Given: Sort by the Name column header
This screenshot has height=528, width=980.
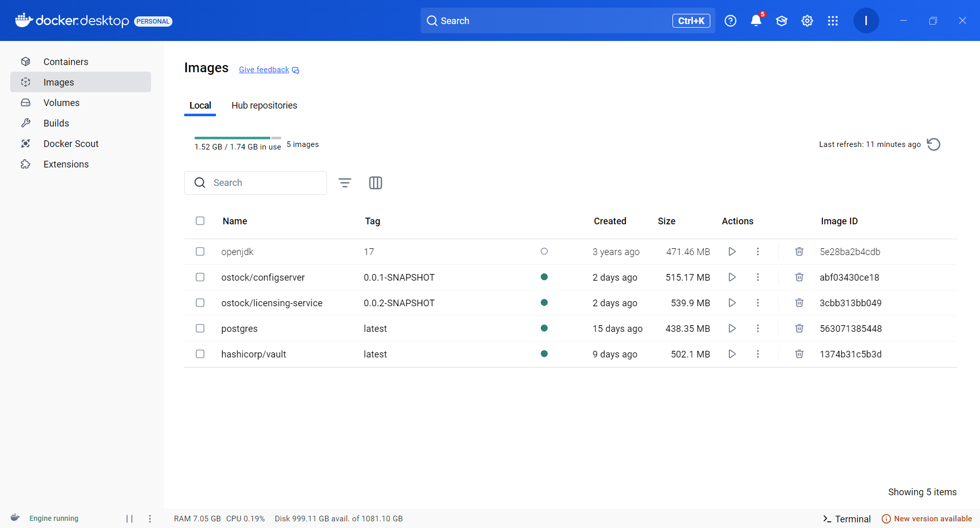Looking at the screenshot, I should (235, 221).
